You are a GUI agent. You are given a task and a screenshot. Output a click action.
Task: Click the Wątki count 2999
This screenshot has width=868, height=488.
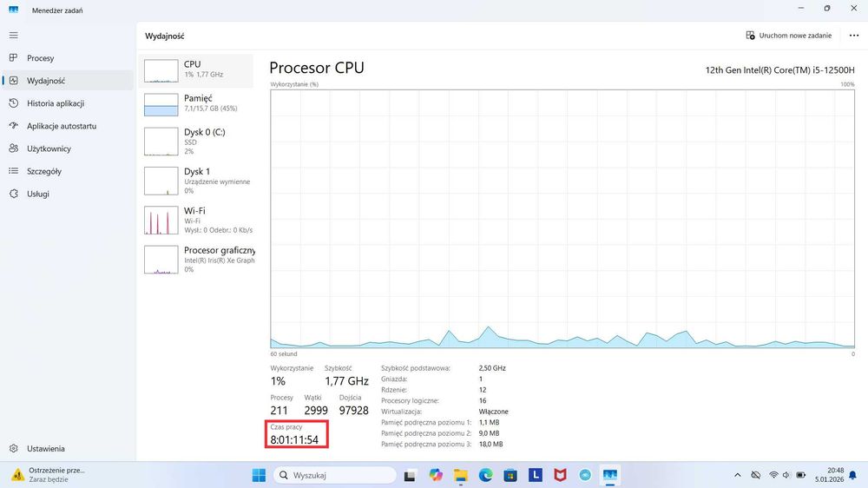316,411
